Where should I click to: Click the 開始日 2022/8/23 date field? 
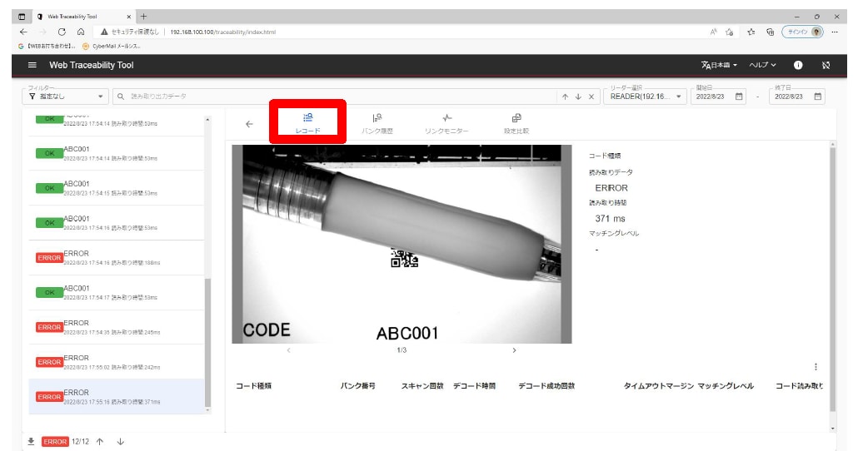[712, 97]
